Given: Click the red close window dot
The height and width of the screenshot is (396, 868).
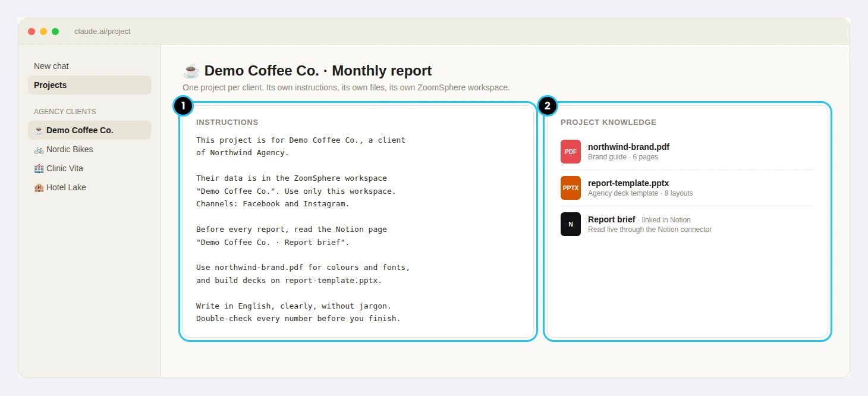Looking at the screenshot, I should click(32, 32).
